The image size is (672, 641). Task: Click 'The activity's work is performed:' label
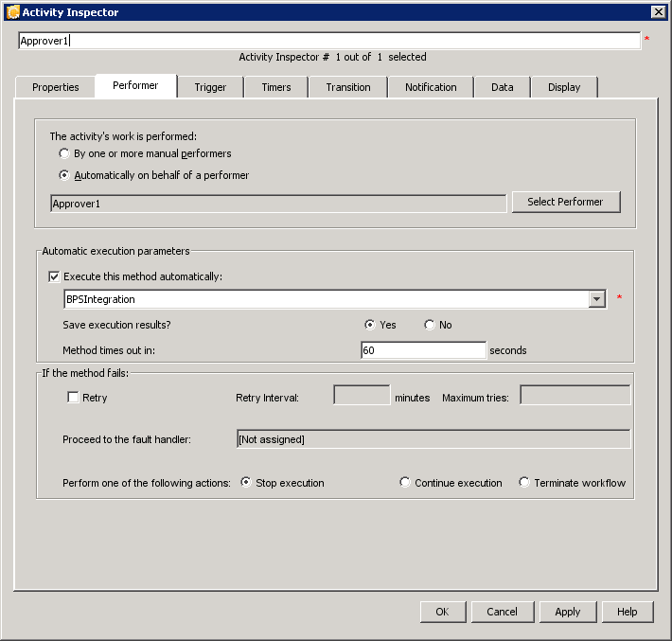123,136
